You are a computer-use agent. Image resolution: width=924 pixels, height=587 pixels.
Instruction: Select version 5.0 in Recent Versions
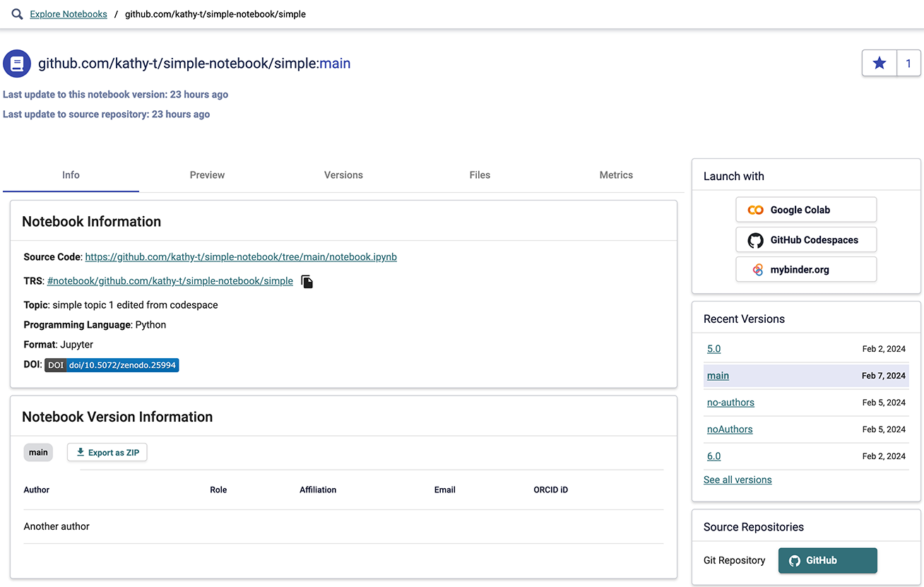(713, 349)
